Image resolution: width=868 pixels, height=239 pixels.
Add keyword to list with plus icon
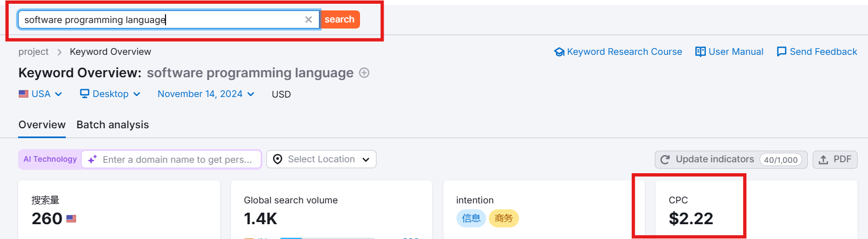(x=364, y=73)
